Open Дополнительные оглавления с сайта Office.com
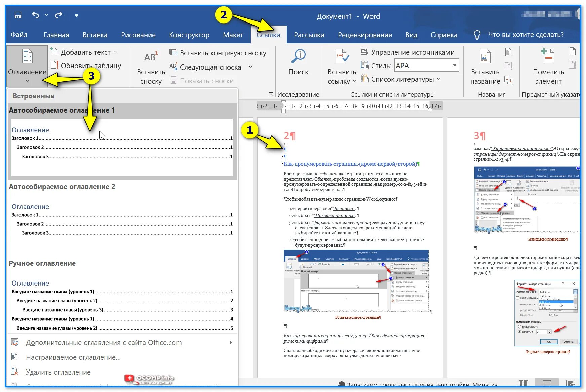The height and width of the screenshot is (392, 586). pos(122,342)
